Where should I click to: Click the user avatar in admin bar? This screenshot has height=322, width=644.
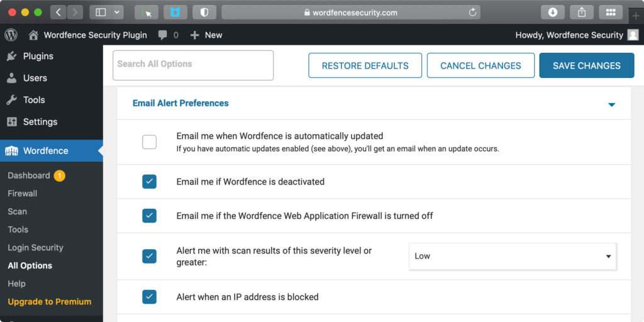pyautogui.click(x=633, y=35)
